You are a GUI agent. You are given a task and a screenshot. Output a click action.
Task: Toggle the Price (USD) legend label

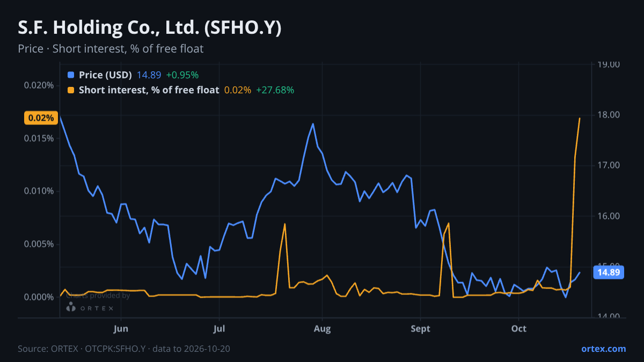pos(105,75)
